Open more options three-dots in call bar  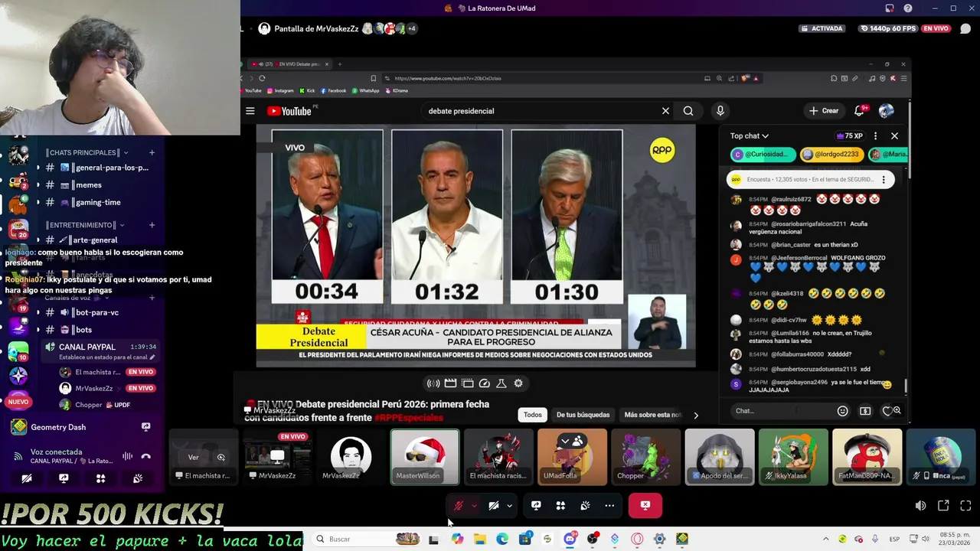(609, 506)
